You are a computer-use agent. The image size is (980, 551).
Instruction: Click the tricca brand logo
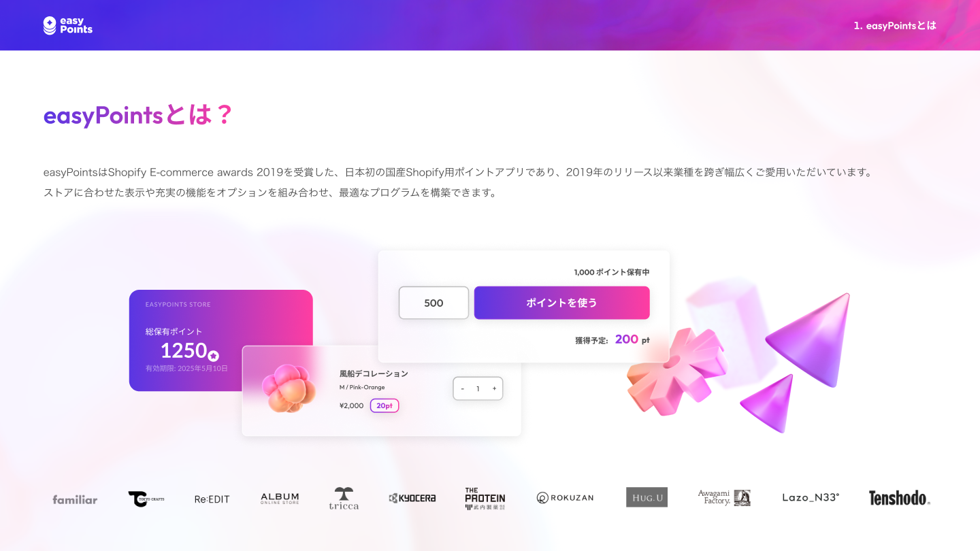[x=344, y=499]
